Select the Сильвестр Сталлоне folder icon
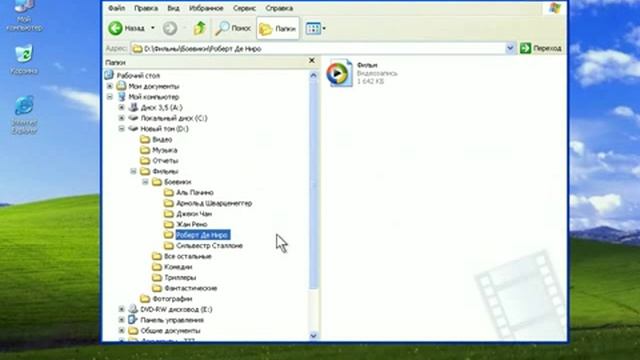 tap(169, 245)
